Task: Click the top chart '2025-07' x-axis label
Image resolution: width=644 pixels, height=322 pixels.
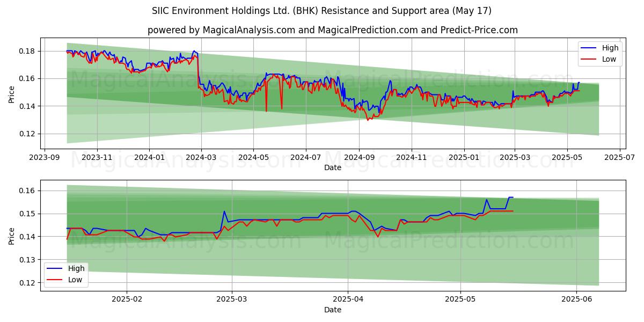Action: 619,157
